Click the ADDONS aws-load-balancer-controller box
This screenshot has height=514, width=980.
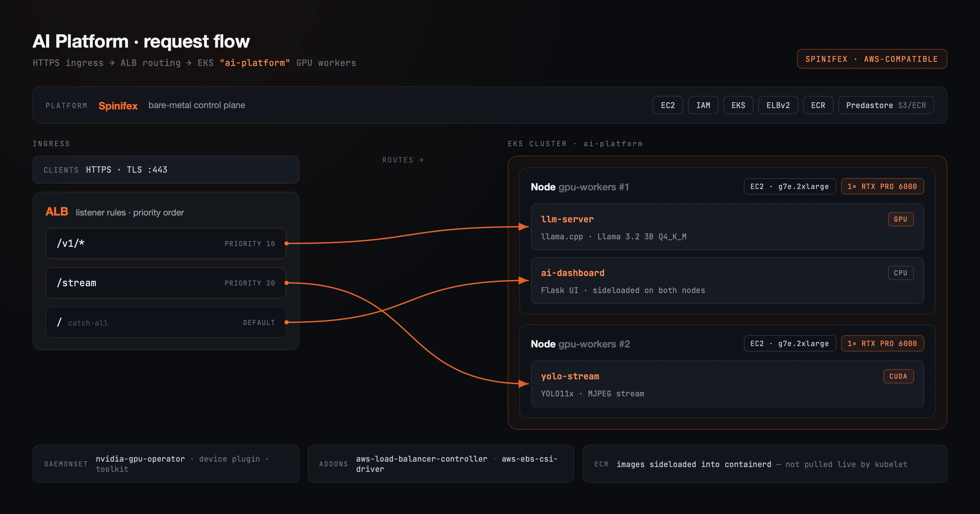[x=441, y=464]
